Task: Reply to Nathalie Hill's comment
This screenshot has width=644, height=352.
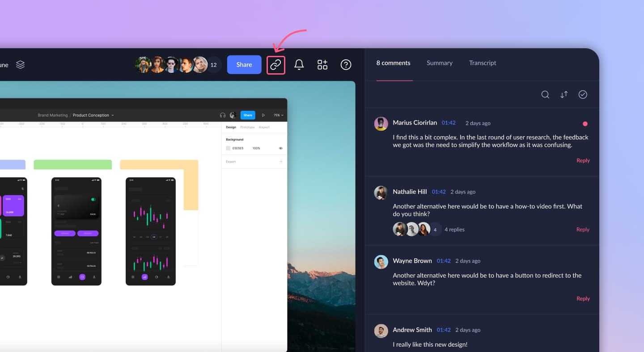Action: (x=583, y=230)
